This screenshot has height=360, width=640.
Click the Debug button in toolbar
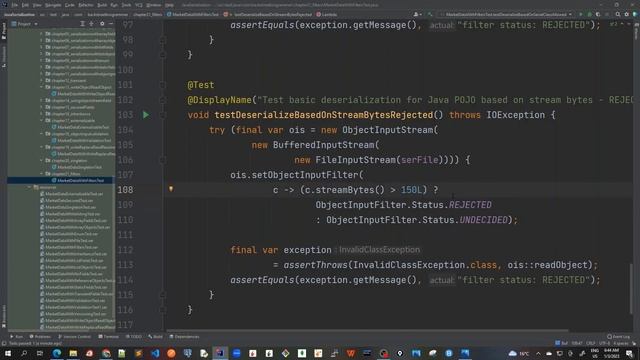click(x=589, y=14)
